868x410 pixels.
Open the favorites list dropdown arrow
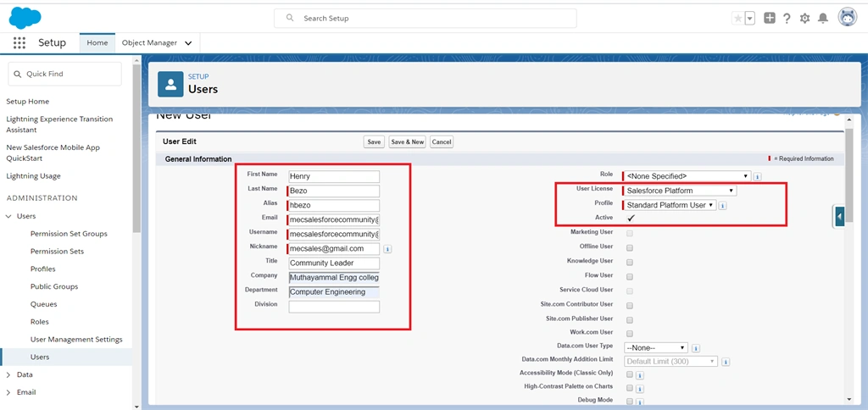click(x=750, y=19)
